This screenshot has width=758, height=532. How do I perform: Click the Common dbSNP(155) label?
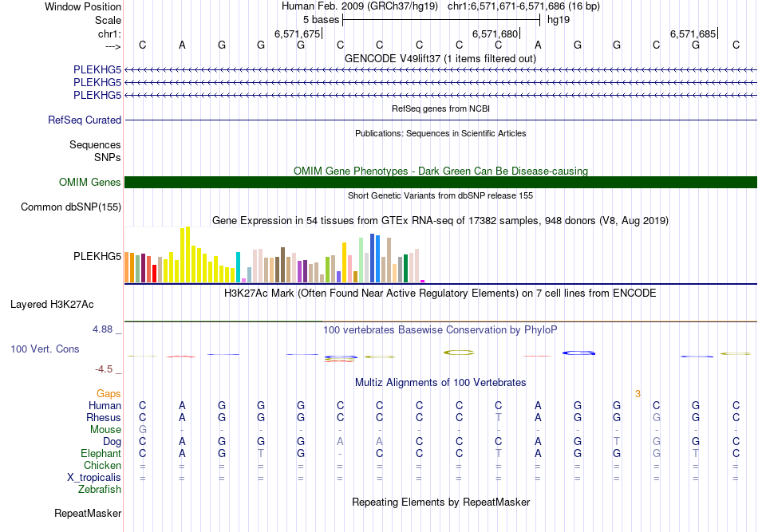point(70,207)
